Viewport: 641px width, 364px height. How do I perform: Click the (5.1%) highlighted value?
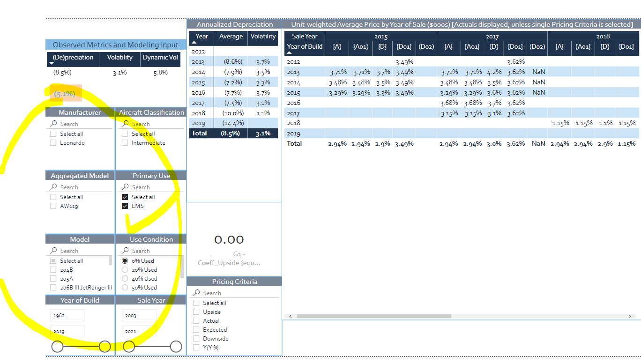(x=65, y=94)
